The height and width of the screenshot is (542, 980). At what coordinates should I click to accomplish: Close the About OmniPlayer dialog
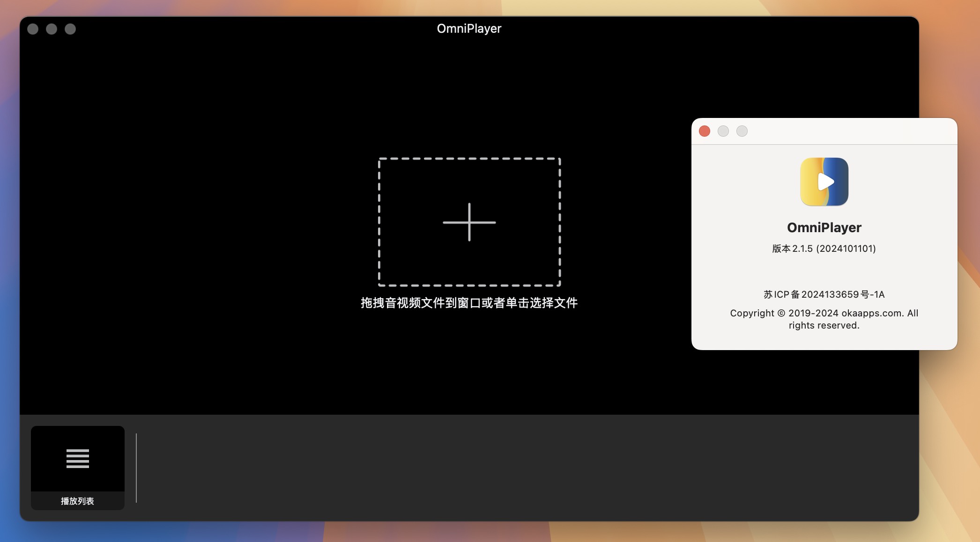(704, 131)
